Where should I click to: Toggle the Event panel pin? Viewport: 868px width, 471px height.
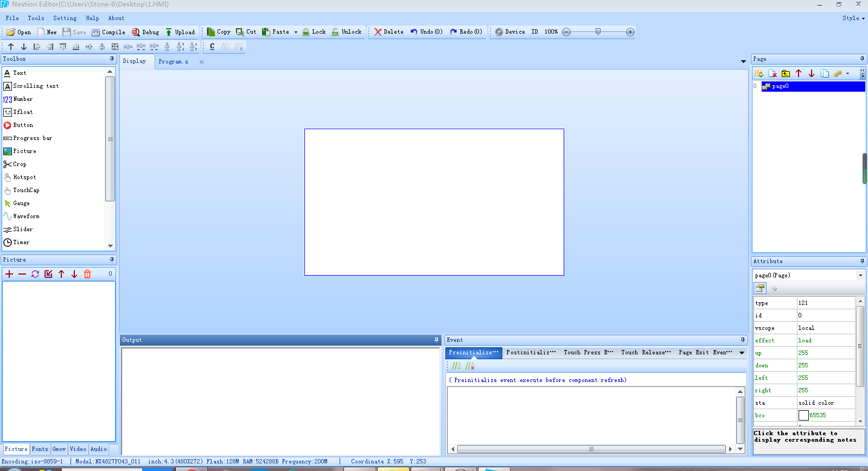tap(743, 340)
